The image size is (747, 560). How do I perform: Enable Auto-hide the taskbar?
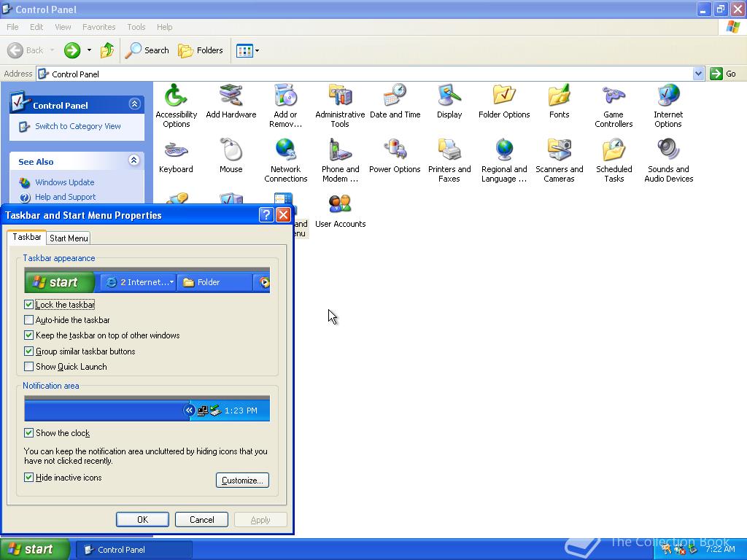point(28,319)
